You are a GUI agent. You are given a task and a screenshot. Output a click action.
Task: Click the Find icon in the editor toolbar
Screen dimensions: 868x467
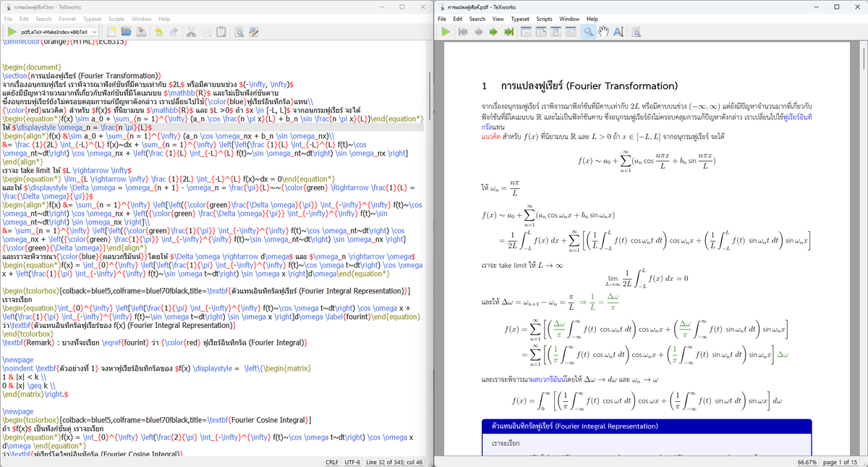(x=239, y=32)
